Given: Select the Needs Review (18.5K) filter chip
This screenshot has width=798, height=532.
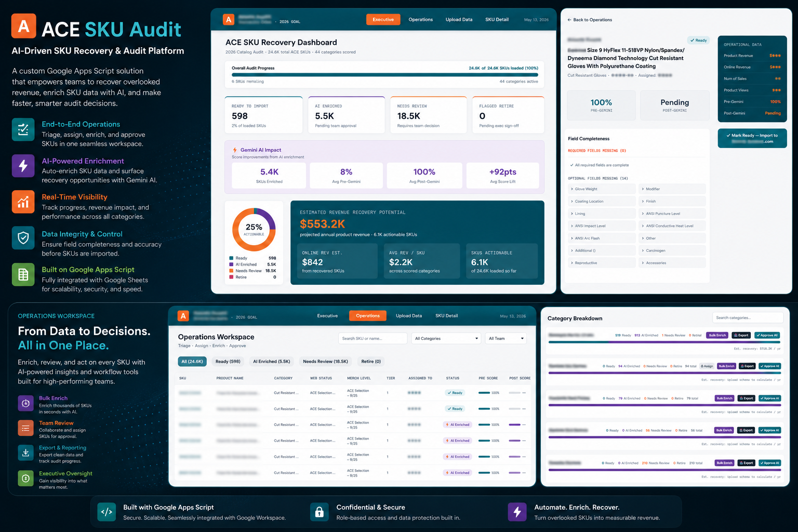Looking at the screenshot, I should pyautogui.click(x=326, y=361).
